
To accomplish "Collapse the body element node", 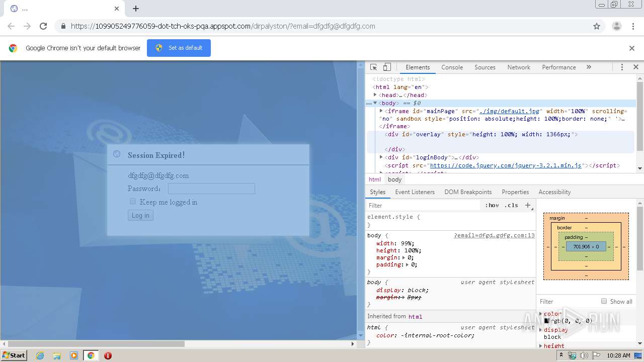I will click(375, 103).
